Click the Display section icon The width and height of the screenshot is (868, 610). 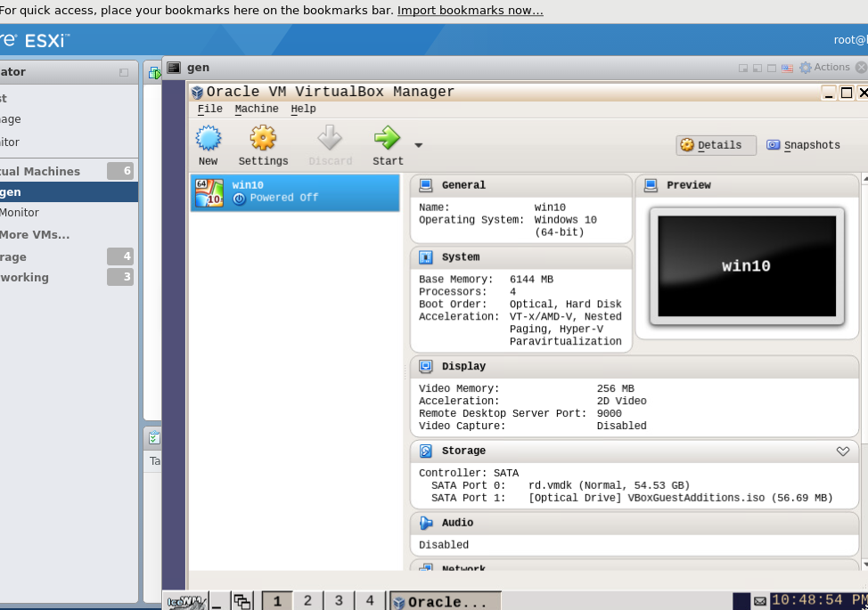click(426, 366)
